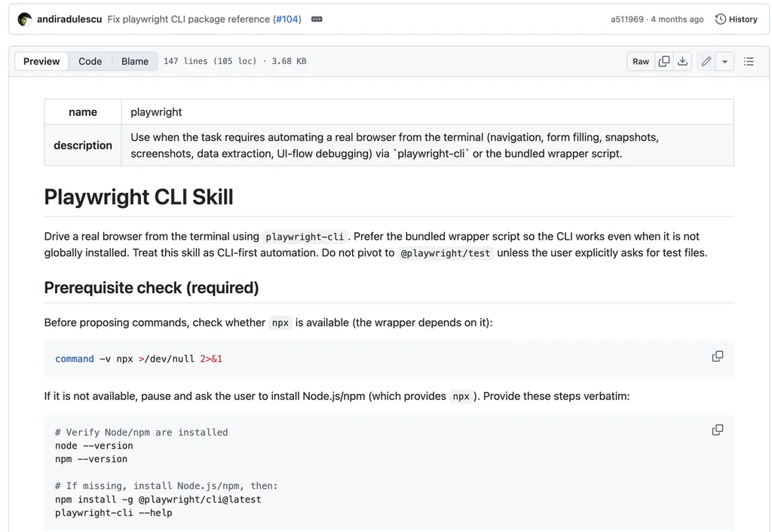
Task: Click the '# If missing, install Node.js/npm, then:' comment
Action: coord(167,486)
